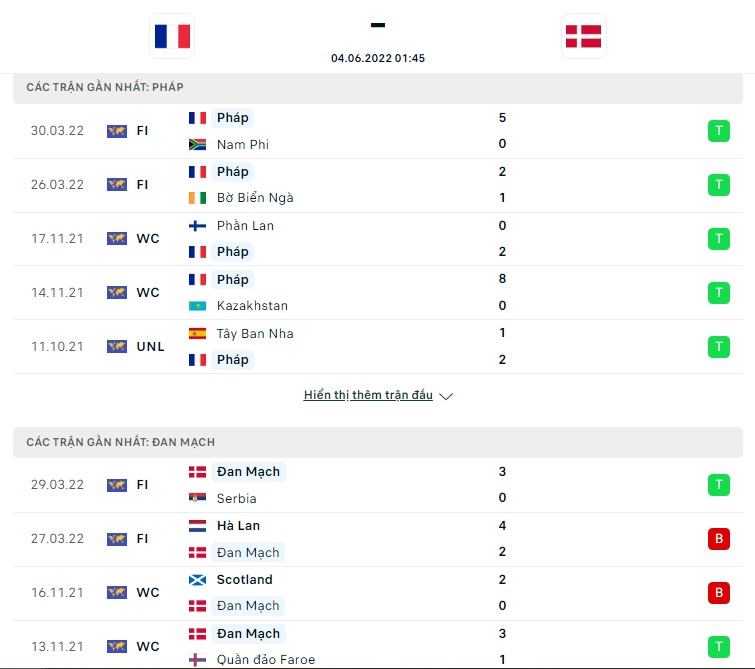The image size is (755, 669).
Task: Click the Denmark flag logo at top
Action: tap(584, 36)
